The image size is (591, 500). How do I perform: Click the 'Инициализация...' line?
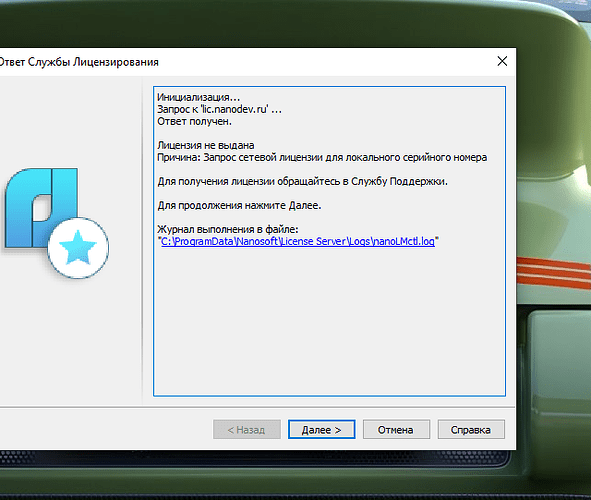coord(199,97)
